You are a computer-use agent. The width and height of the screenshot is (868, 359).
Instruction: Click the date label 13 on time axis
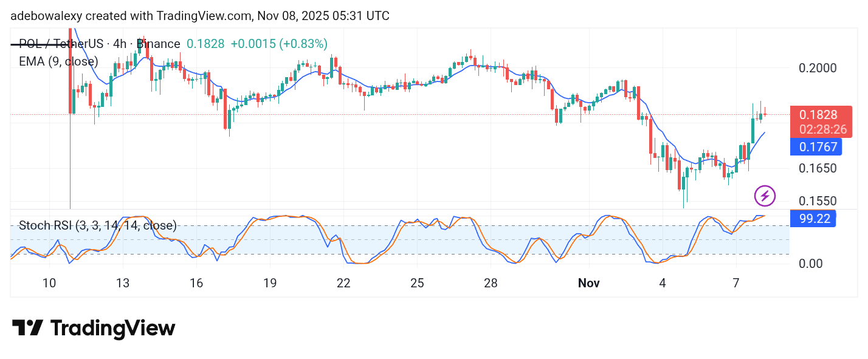click(123, 283)
